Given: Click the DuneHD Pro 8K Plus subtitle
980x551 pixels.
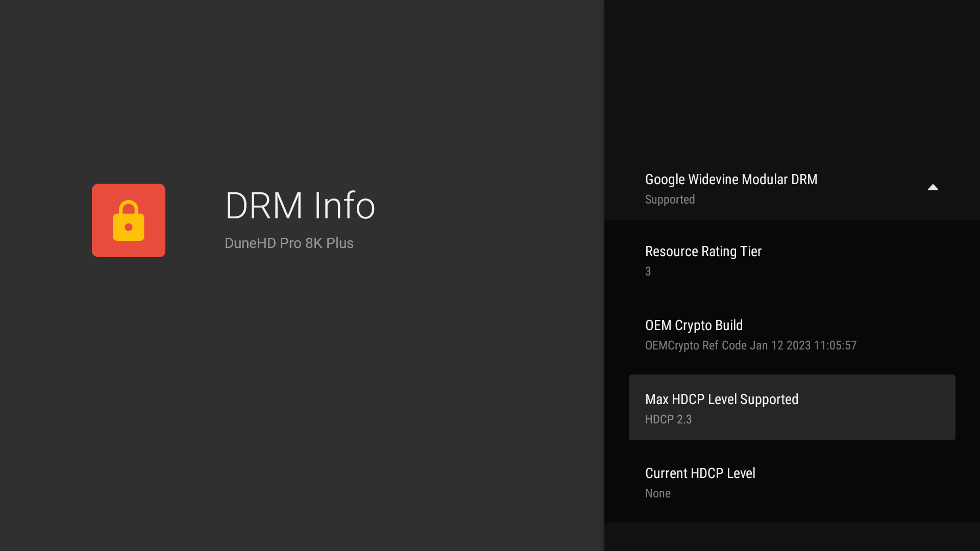Looking at the screenshot, I should (x=289, y=243).
